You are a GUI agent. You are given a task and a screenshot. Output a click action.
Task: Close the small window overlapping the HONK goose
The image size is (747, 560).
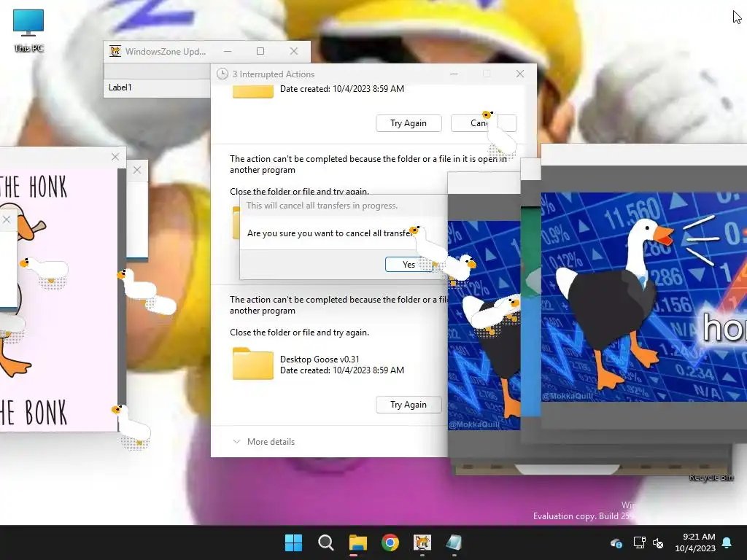click(x=6, y=219)
